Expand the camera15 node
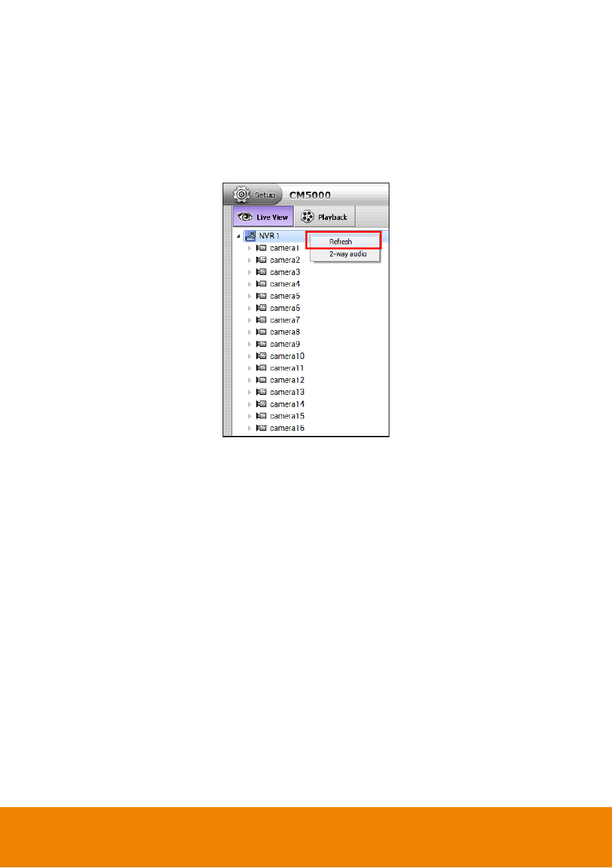612x868 pixels. pos(250,417)
